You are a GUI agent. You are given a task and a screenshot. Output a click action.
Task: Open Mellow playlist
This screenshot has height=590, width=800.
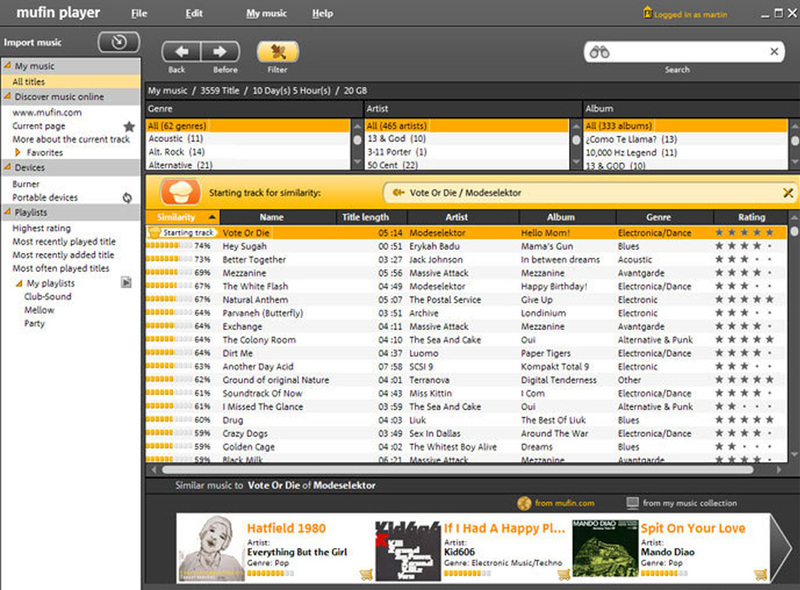(39, 310)
